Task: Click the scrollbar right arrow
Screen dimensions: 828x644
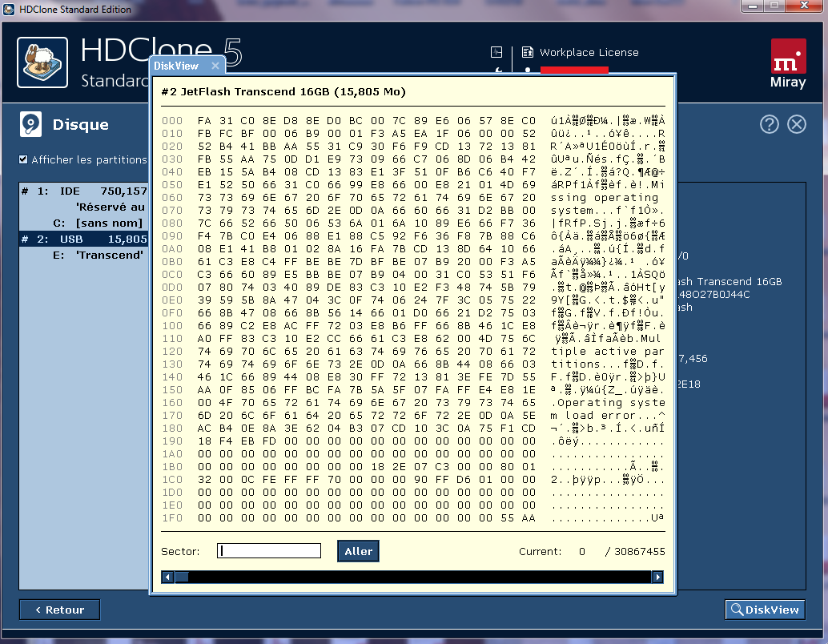Action: point(657,577)
